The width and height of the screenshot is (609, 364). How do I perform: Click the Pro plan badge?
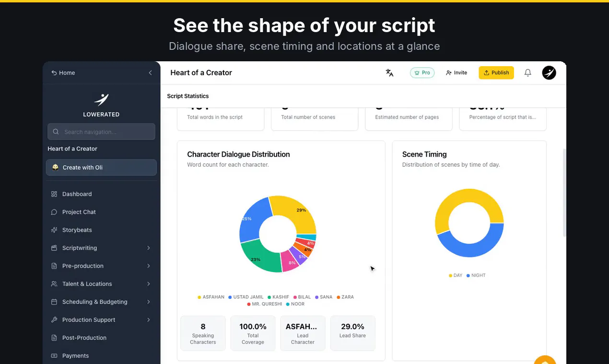[422, 73]
